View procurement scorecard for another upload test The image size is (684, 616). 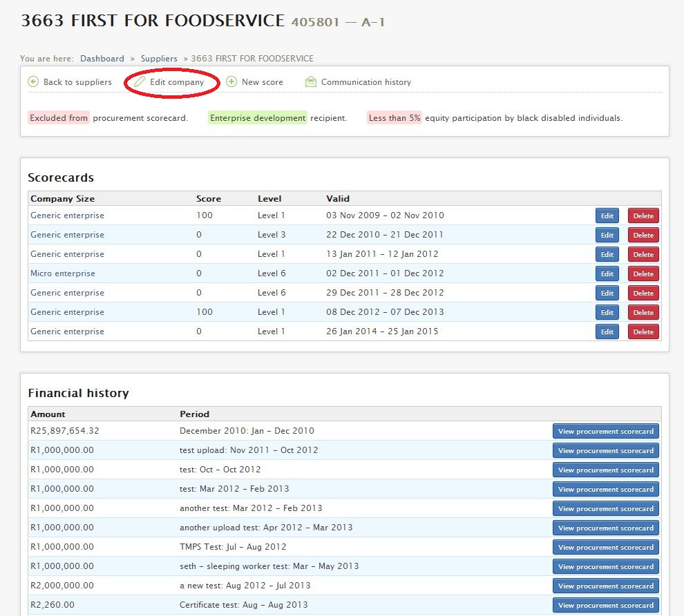point(605,528)
